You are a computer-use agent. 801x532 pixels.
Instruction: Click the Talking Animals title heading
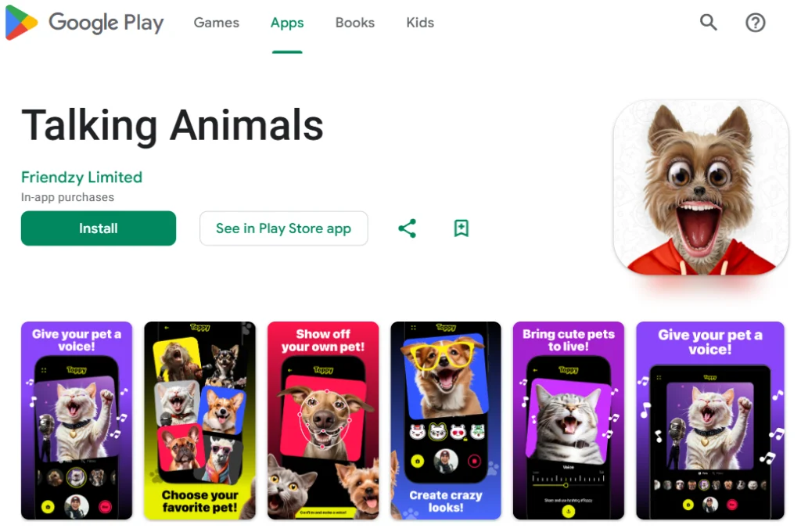coord(172,126)
